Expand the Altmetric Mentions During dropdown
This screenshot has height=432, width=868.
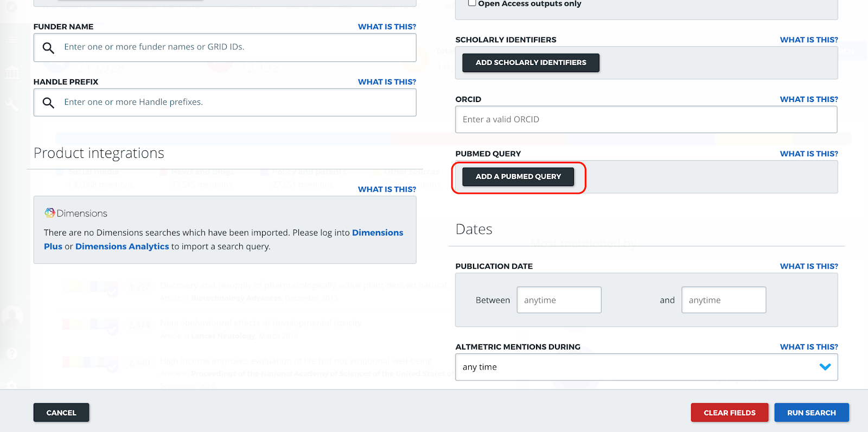(x=825, y=367)
